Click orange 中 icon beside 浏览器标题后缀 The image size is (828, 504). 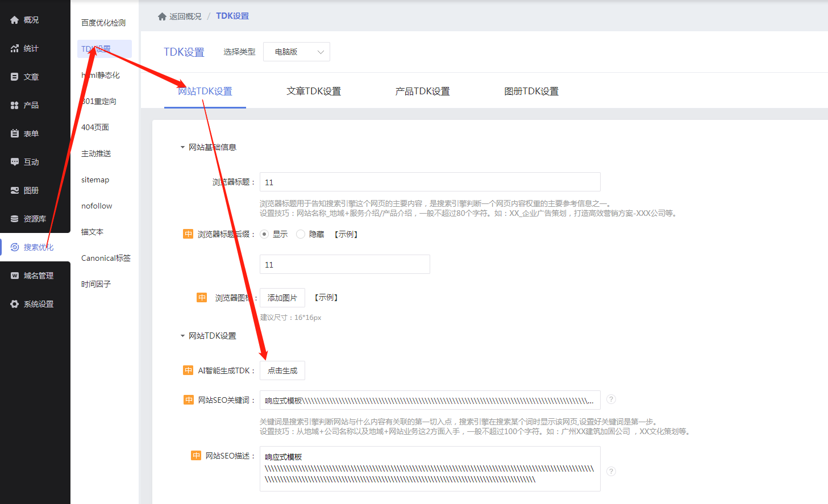pyautogui.click(x=188, y=234)
